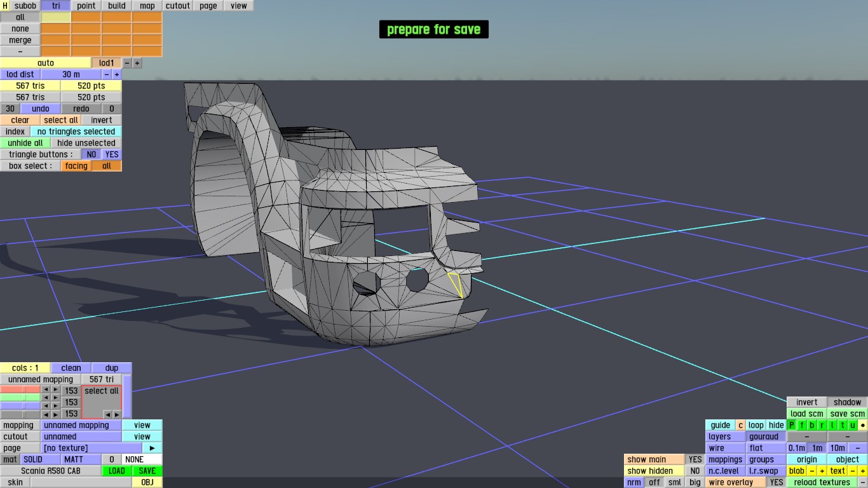Click the minus button beside reload textures
868x488 pixels.
coord(863,482)
